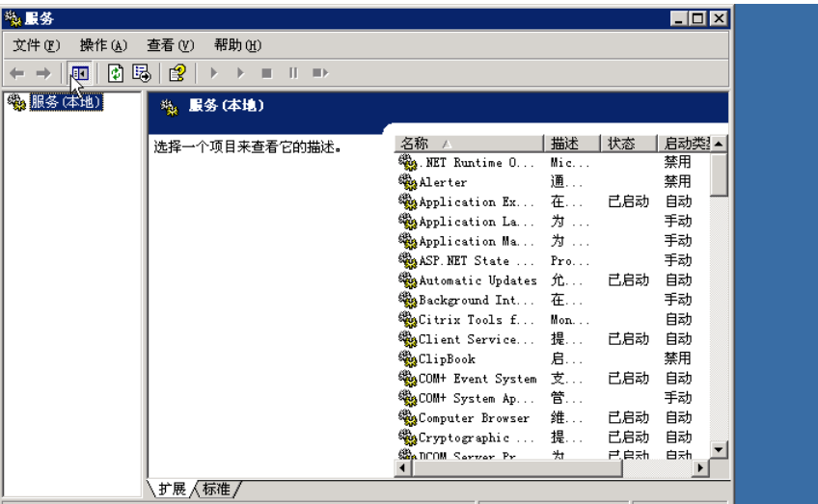The width and height of the screenshot is (818, 504).
Task: Click the Pause Service icon
Action: point(293,73)
